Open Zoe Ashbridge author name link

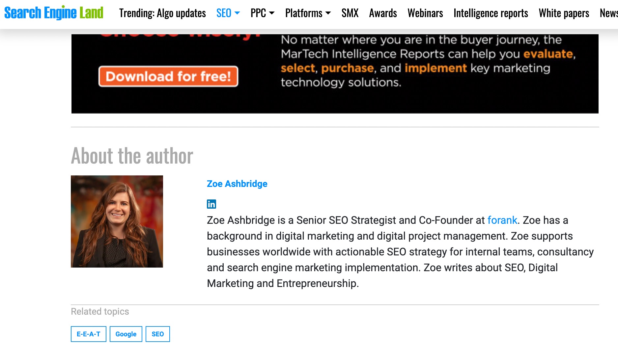[x=237, y=184]
